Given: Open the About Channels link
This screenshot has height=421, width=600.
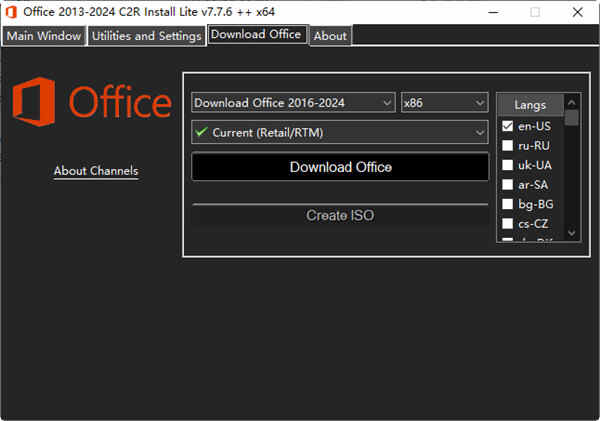Looking at the screenshot, I should pos(96,171).
